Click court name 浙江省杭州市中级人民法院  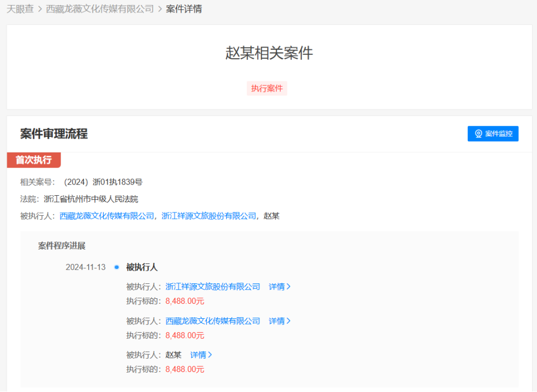91,199
